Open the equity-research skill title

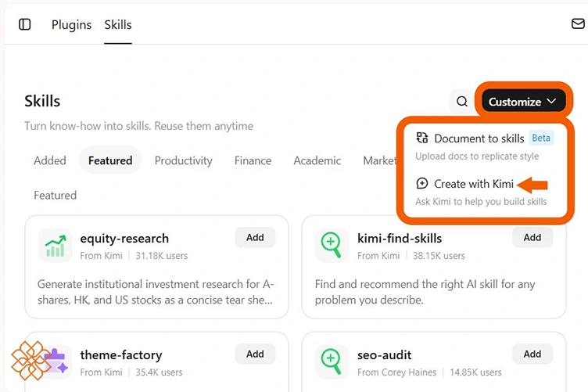124,239
